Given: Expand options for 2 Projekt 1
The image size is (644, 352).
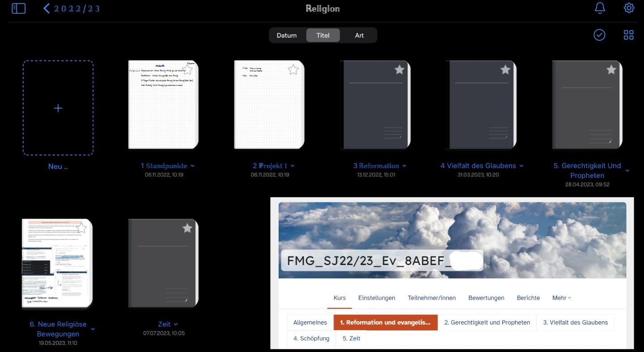Looking at the screenshot, I should click(292, 166).
